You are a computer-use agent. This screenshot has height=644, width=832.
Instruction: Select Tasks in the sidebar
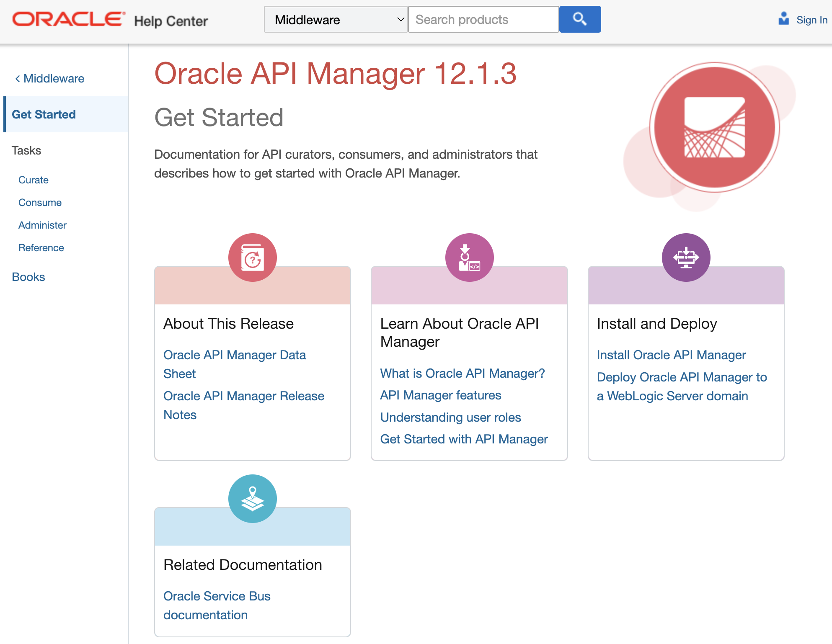[x=26, y=150]
